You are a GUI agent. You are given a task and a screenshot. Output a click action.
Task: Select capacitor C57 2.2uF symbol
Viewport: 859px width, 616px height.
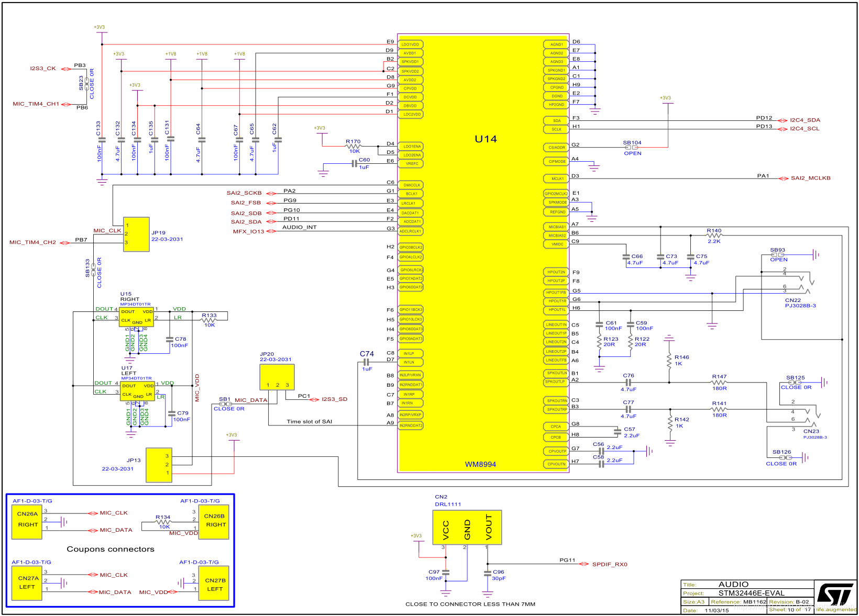[617, 431]
